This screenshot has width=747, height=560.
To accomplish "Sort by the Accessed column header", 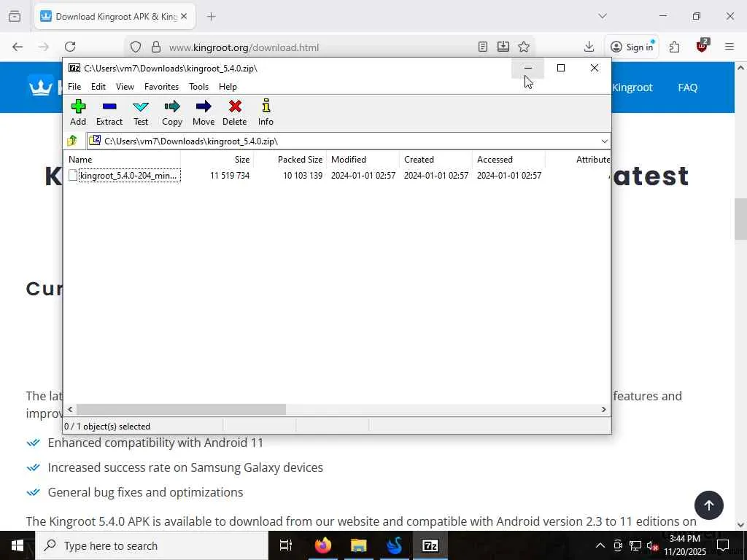I will coord(508,160).
